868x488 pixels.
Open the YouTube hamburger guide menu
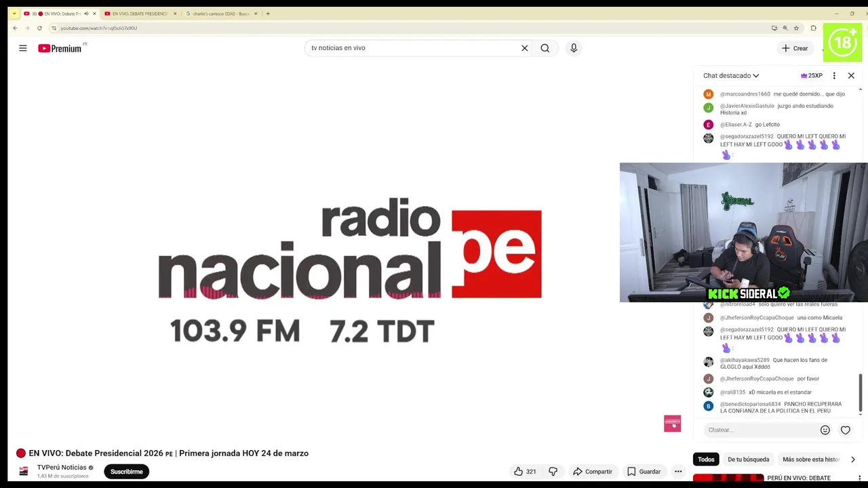click(x=23, y=48)
